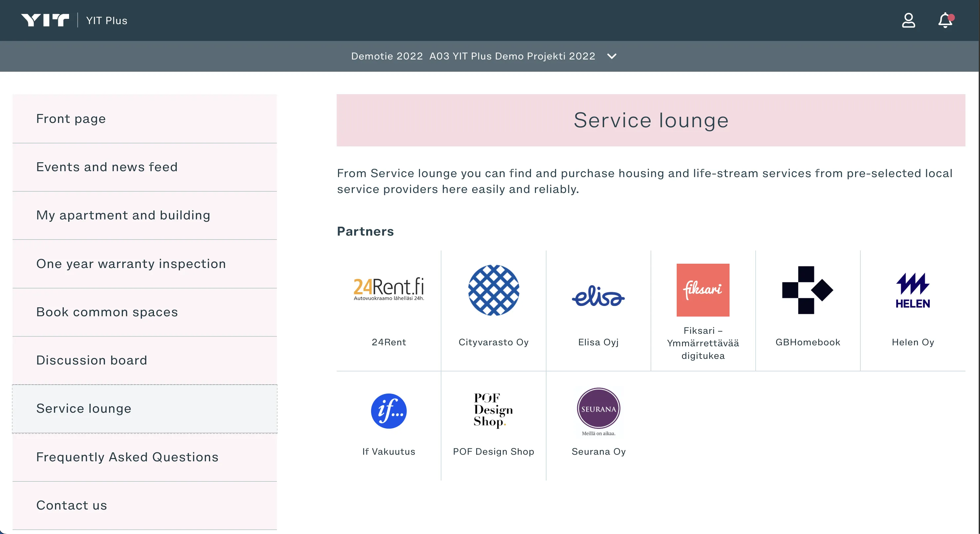Open the 24Rent.fi partner logo
The width and height of the screenshot is (980, 534).
389,289
